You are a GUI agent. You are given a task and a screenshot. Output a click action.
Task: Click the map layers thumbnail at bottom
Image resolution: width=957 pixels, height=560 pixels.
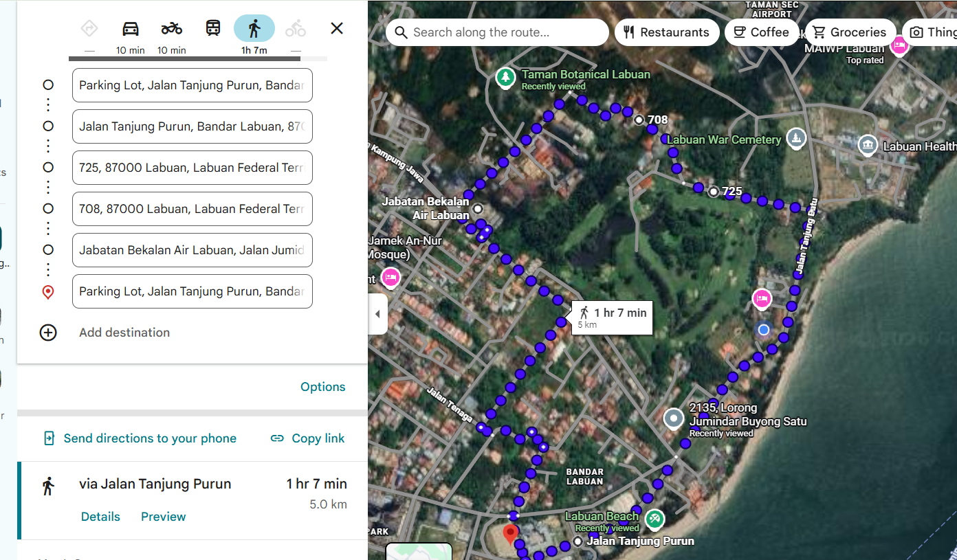click(x=419, y=552)
